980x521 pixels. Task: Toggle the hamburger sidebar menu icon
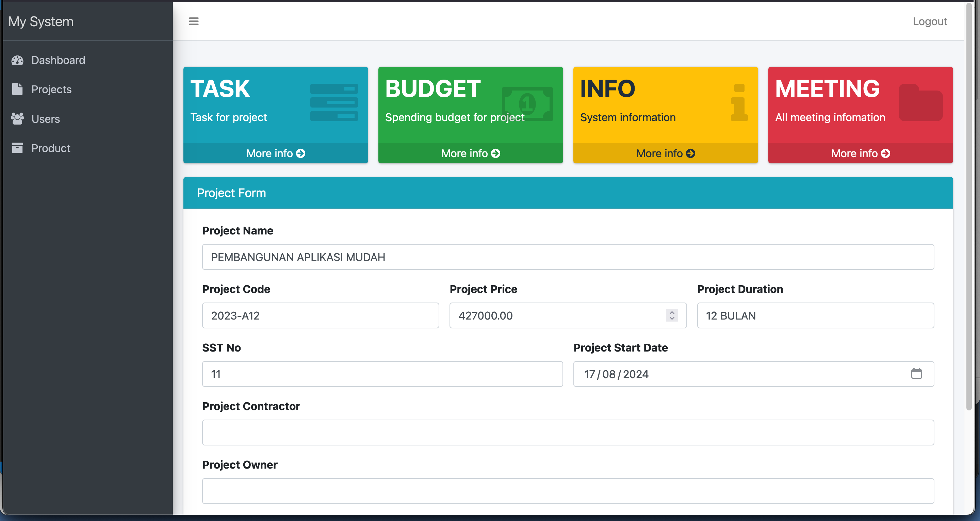194,21
